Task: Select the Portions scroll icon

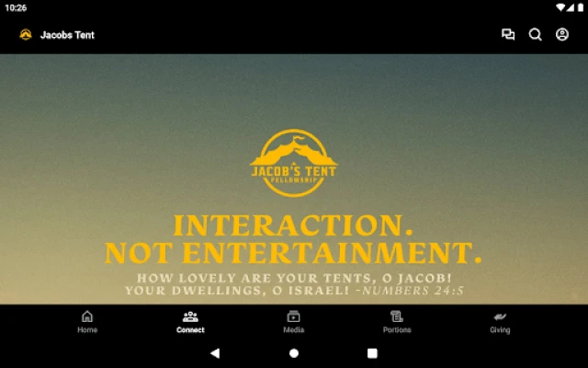Action: coord(397,316)
